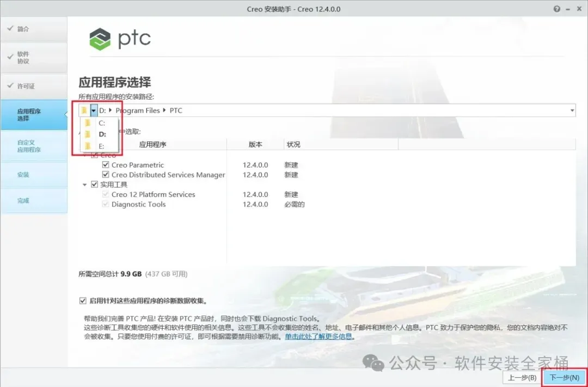Click the PTC segment in path

[176, 110]
